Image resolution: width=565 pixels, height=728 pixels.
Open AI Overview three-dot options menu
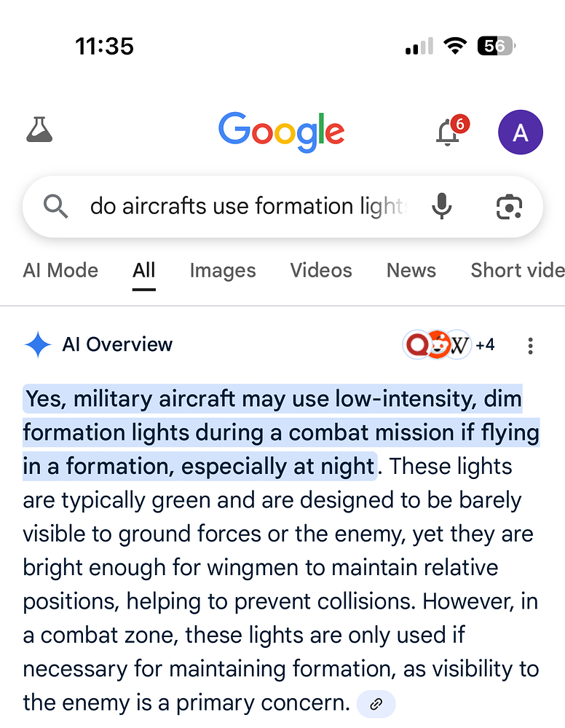531,345
